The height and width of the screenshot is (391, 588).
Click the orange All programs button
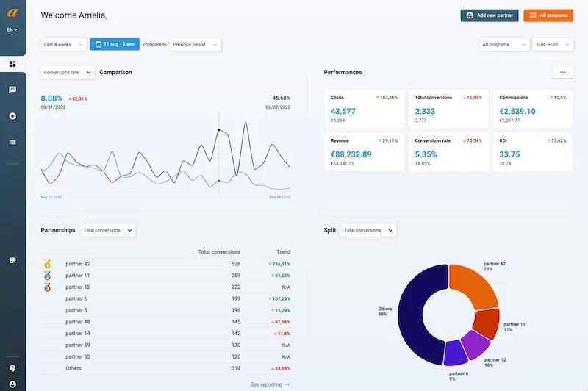pyautogui.click(x=548, y=15)
